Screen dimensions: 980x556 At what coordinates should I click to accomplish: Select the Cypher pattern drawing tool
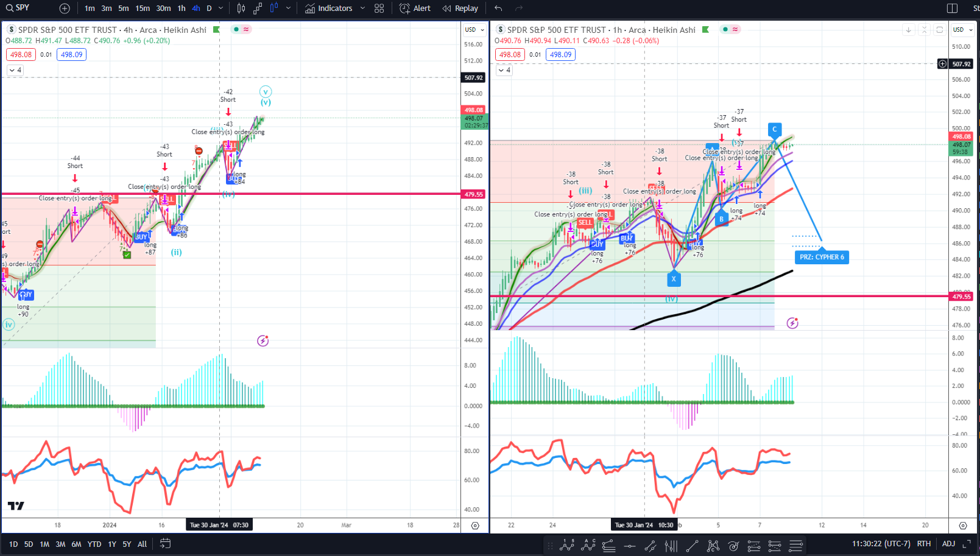pos(713,546)
